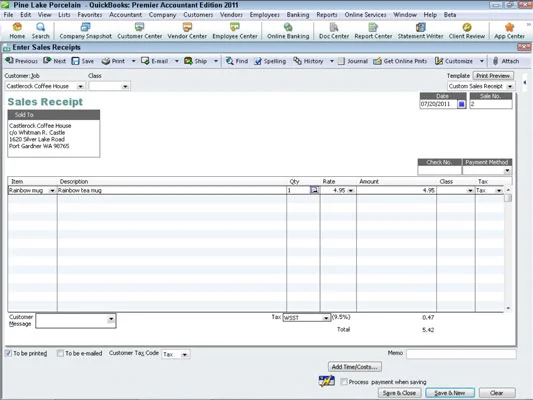This screenshot has height=400, width=533.
Task: Open the Print dropdown arrow
Action: [x=133, y=61]
